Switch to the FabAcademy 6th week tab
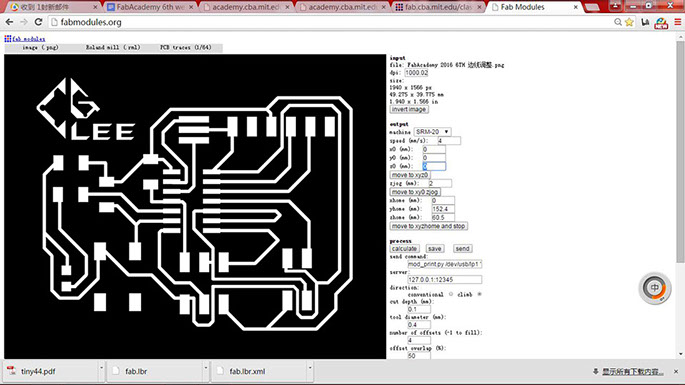 click(x=150, y=7)
